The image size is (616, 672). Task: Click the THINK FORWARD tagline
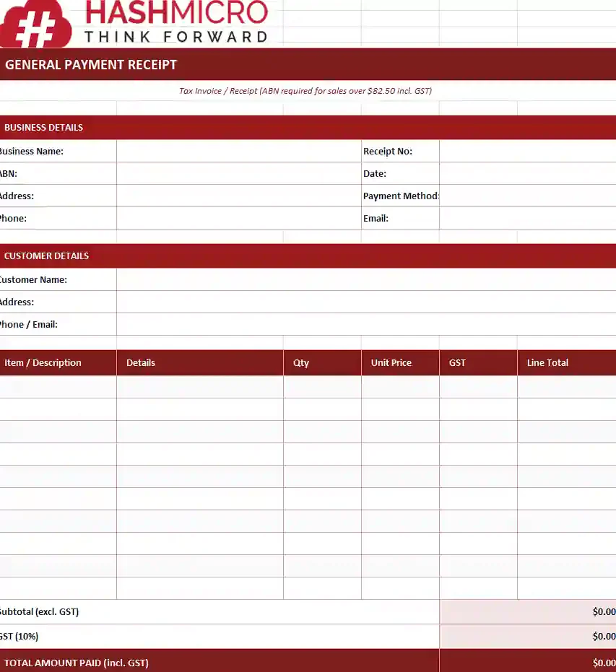pyautogui.click(x=175, y=37)
